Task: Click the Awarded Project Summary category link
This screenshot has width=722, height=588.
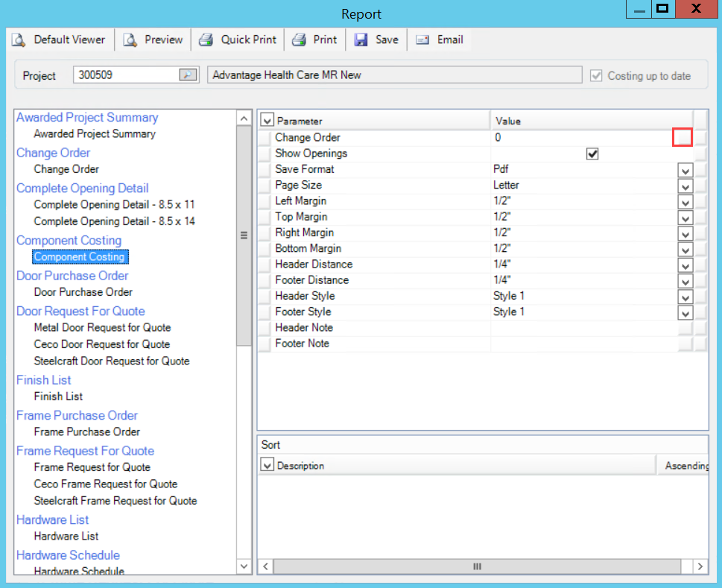Action: pyautogui.click(x=87, y=118)
